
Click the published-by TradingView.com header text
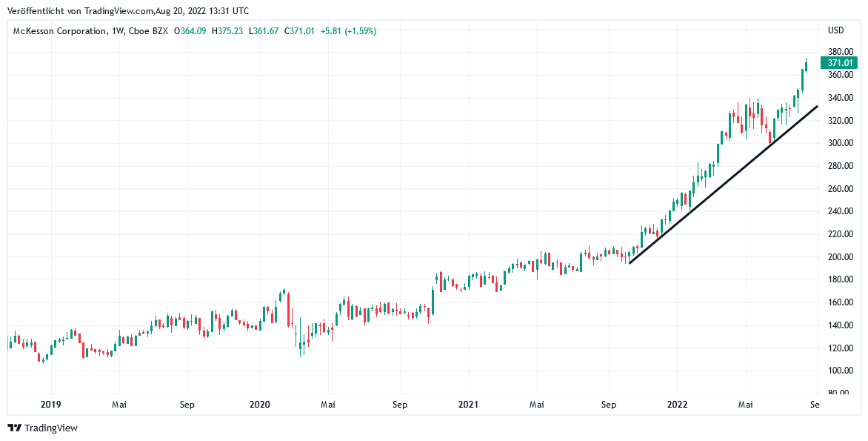127,11
